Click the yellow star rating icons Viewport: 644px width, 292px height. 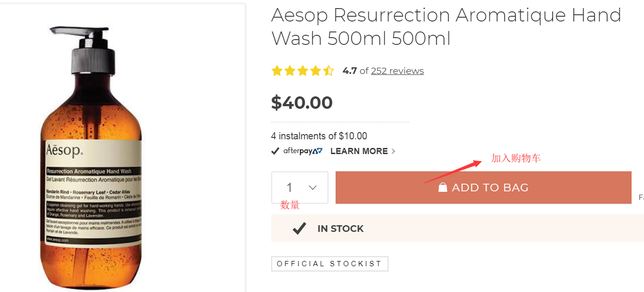tap(303, 71)
